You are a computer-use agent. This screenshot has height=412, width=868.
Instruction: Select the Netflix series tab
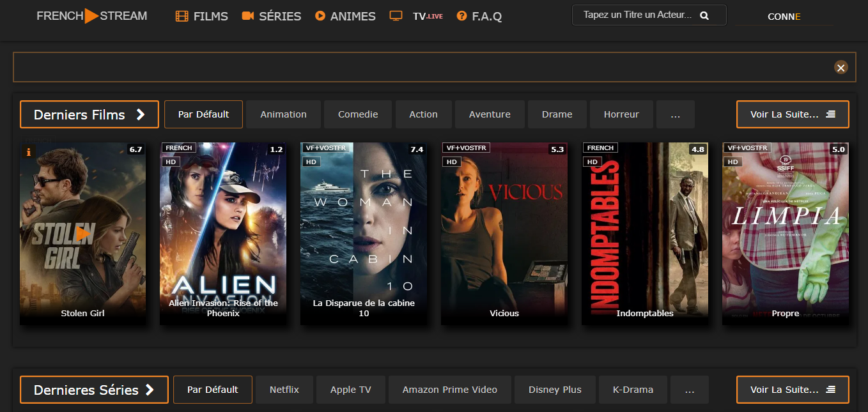[284, 390]
